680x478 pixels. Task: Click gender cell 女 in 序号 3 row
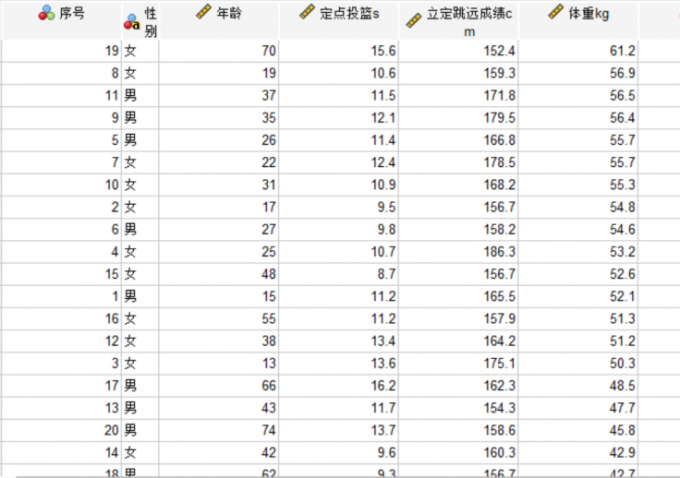pyautogui.click(x=140, y=364)
